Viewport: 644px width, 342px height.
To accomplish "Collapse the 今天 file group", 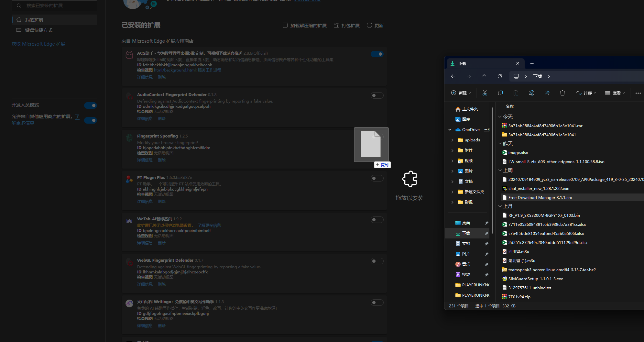I will click(500, 116).
